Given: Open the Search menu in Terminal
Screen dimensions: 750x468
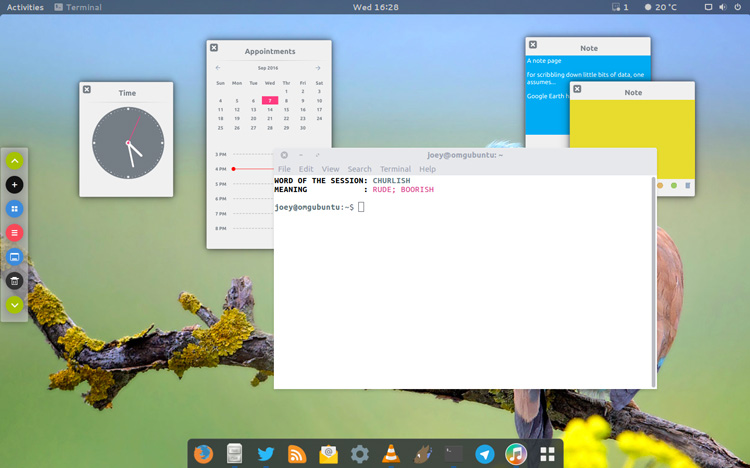Looking at the screenshot, I should click(x=359, y=169).
